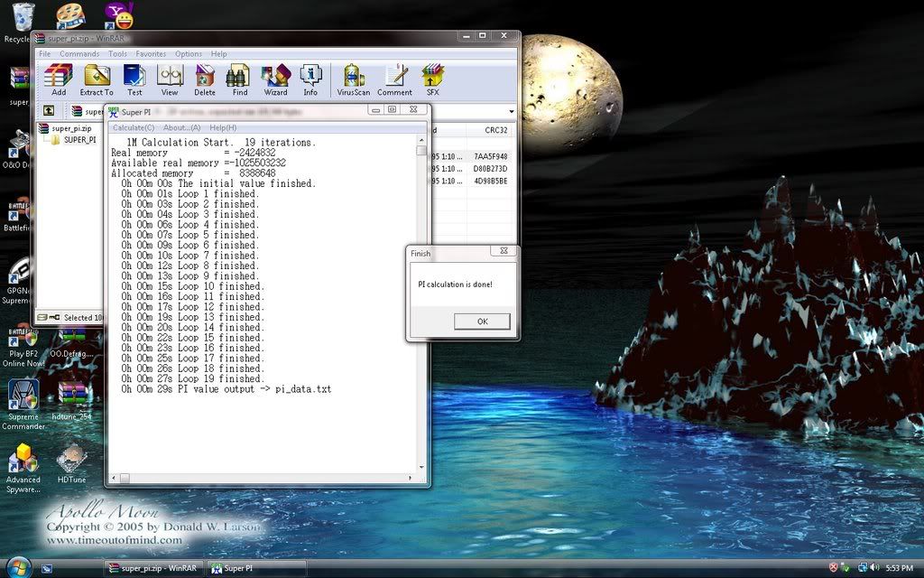Click the Find binoculars icon in WinRAR
924x578 pixels.
tap(240, 79)
